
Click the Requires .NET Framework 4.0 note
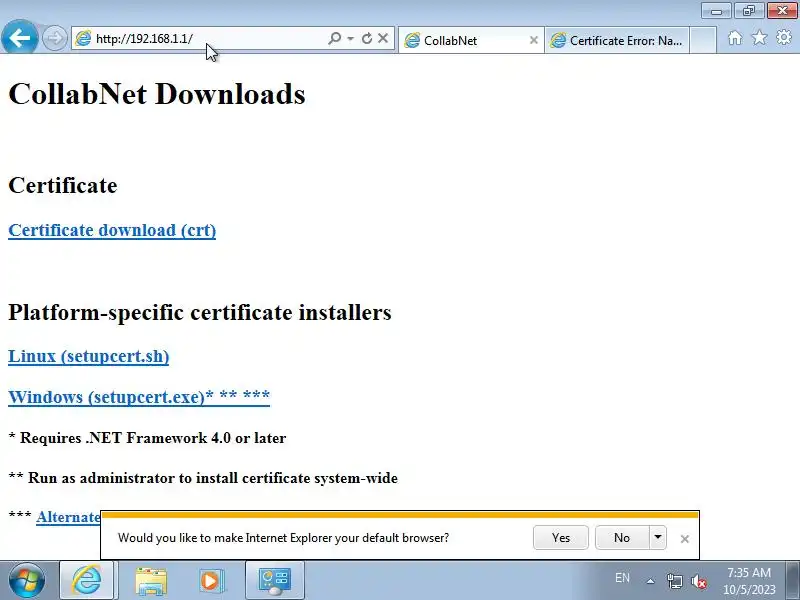pyautogui.click(x=147, y=438)
